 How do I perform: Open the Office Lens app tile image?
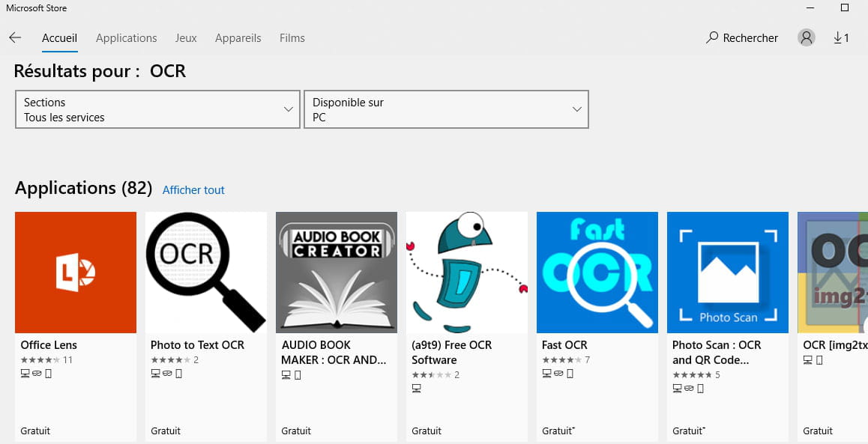coord(75,272)
